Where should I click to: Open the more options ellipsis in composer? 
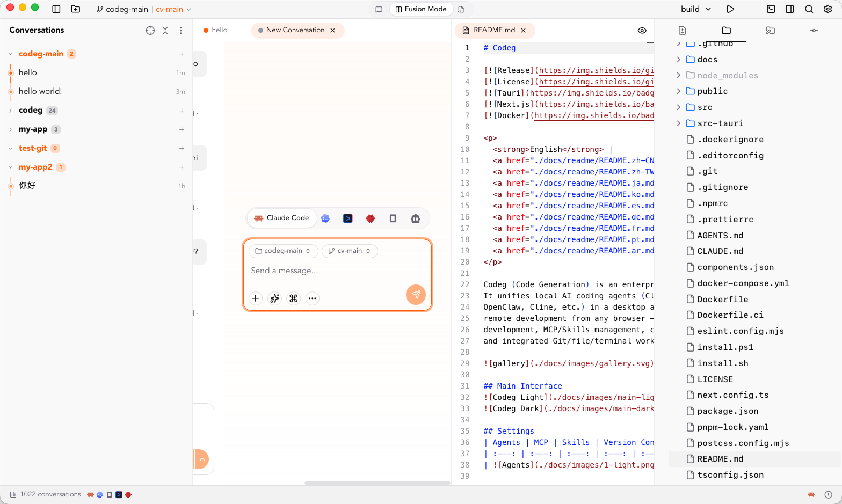click(313, 298)
